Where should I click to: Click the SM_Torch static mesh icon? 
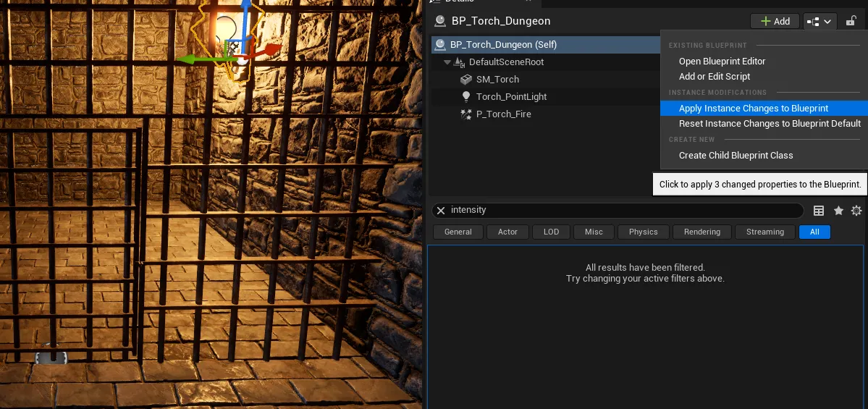[466, 79]
